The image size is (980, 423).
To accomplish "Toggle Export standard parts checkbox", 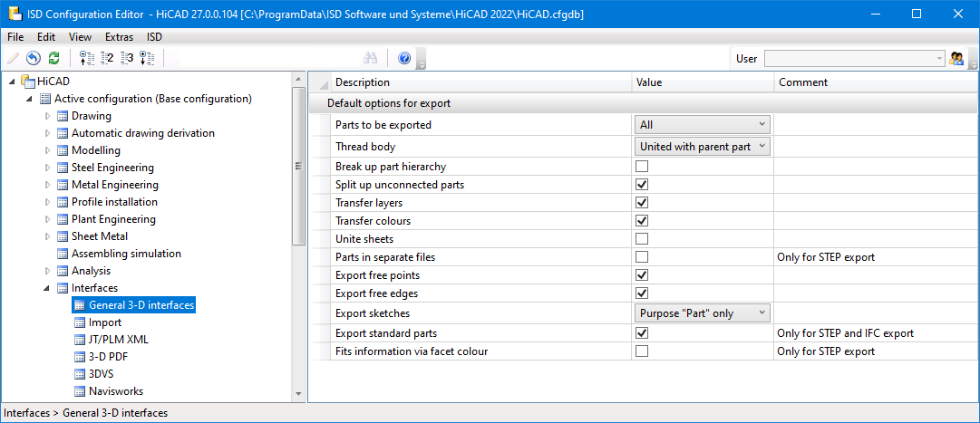I will (641, 333).
